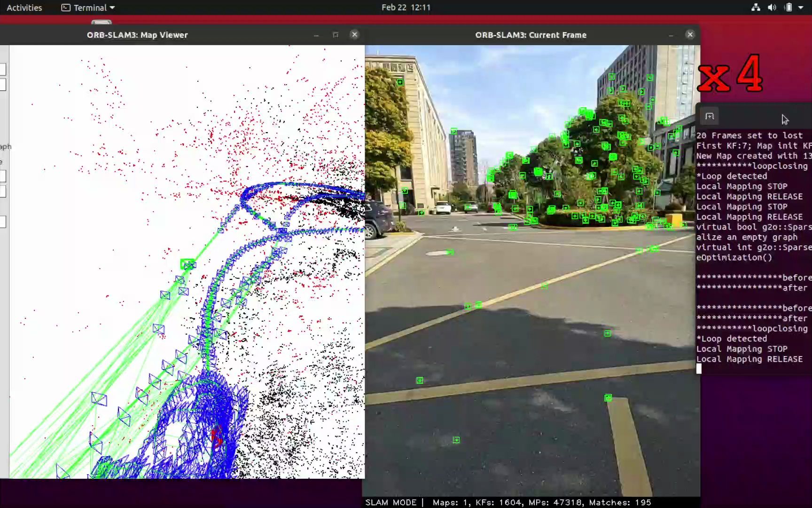
Task: Click 'KFs: 1604' in the status bar
Action: point(499,502)
